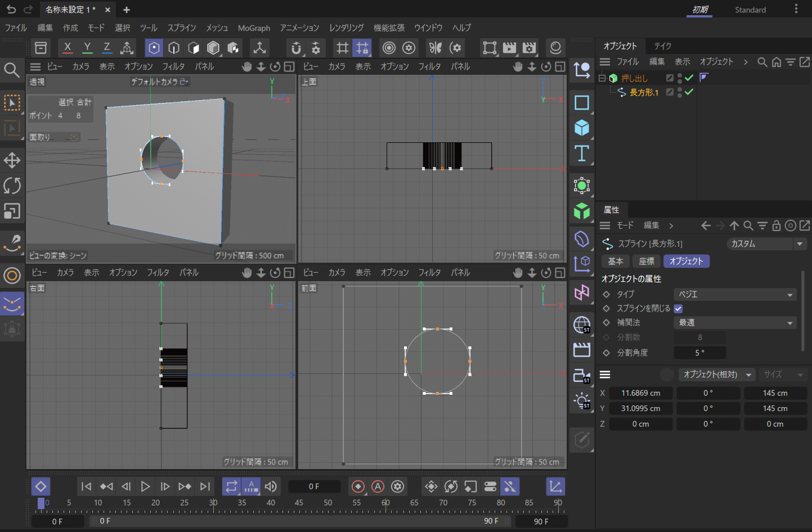Click the 基本 attribute tab button
Image resolution: width=812 pixels, height=532 pixels.
615,262
